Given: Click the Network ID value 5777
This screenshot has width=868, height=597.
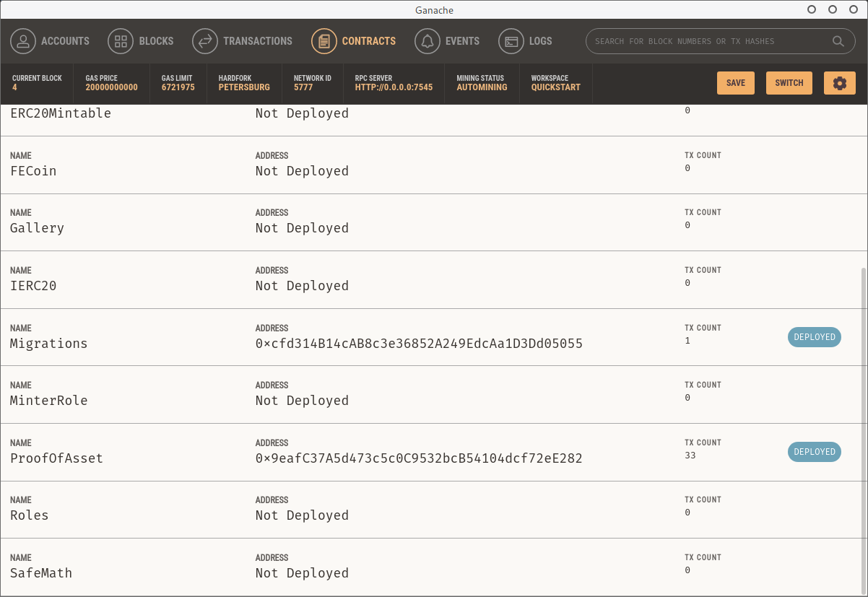Looking at the screenshot, I should [x=303, y=87].
